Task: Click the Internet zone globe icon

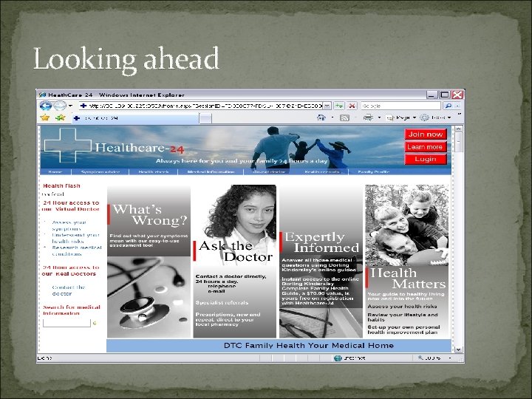Action: click(338, 358)
